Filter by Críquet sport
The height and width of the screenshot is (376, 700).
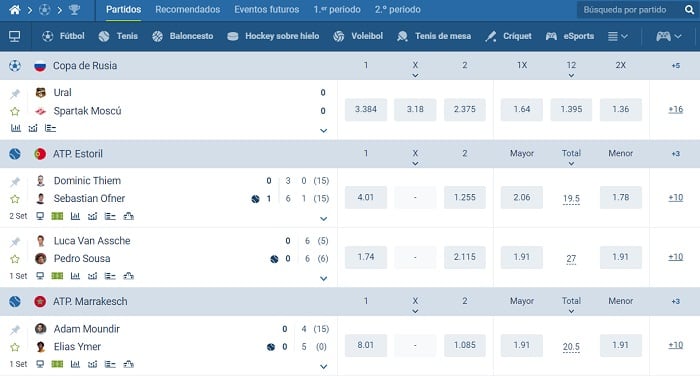click(x=508, y=36)
